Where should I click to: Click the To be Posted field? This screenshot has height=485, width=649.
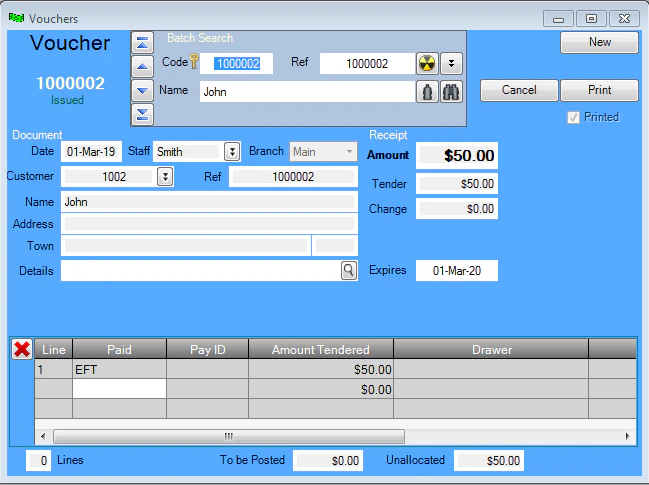click(328, 461)
